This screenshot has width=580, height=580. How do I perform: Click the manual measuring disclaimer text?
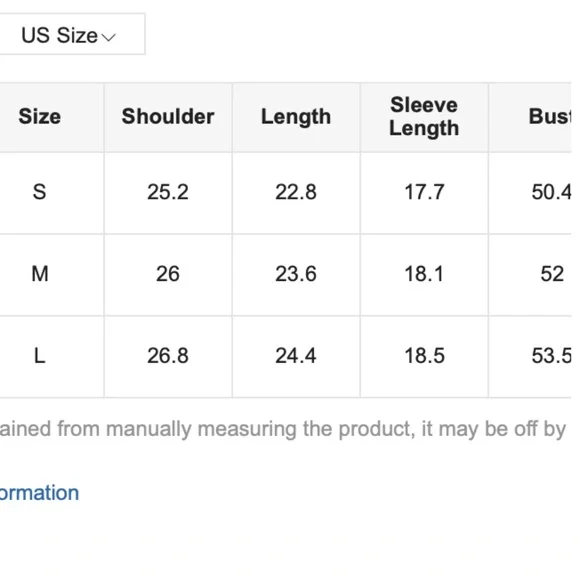coord(283,429)
